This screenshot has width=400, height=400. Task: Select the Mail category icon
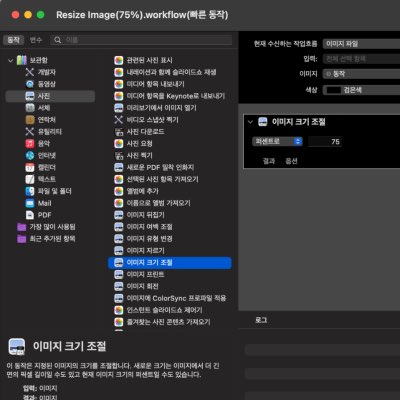[x=30, y=203]
